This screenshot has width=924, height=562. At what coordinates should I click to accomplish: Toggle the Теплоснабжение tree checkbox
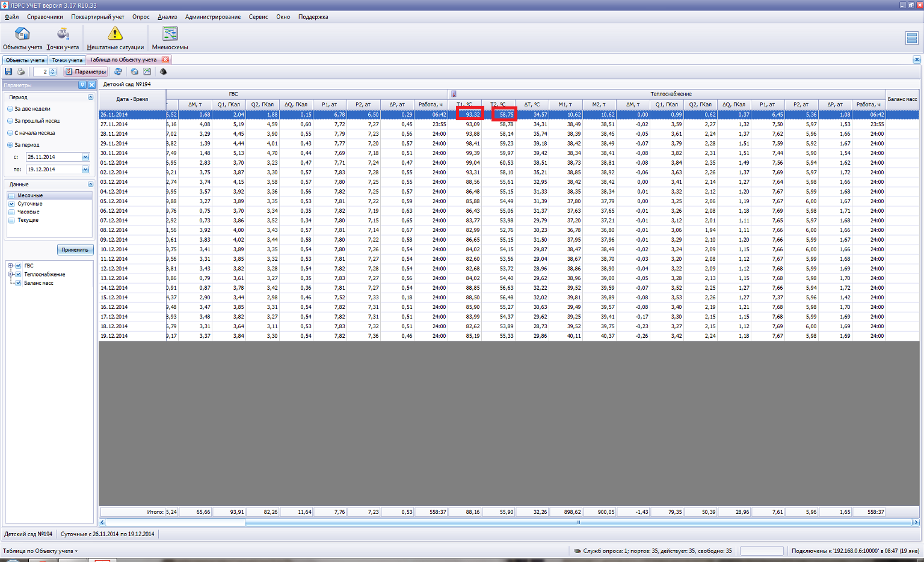(x=18, y=274)
